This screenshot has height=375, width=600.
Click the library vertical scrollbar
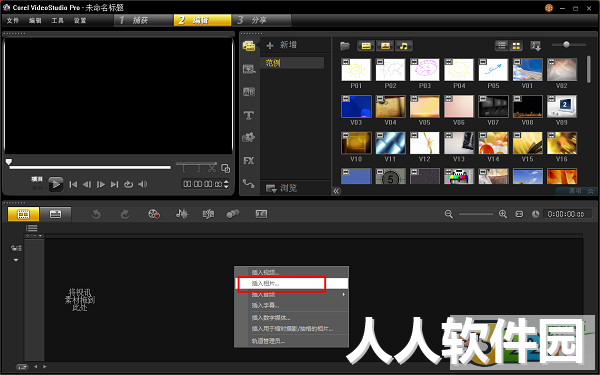(x=589, y=69)
